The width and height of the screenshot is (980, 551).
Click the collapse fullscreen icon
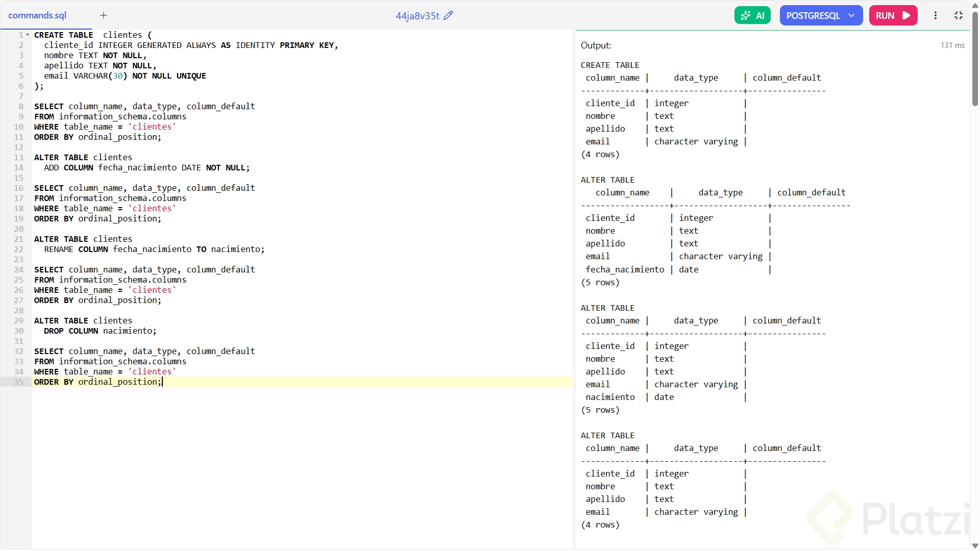pyautogui.click(x=958, y=15)
